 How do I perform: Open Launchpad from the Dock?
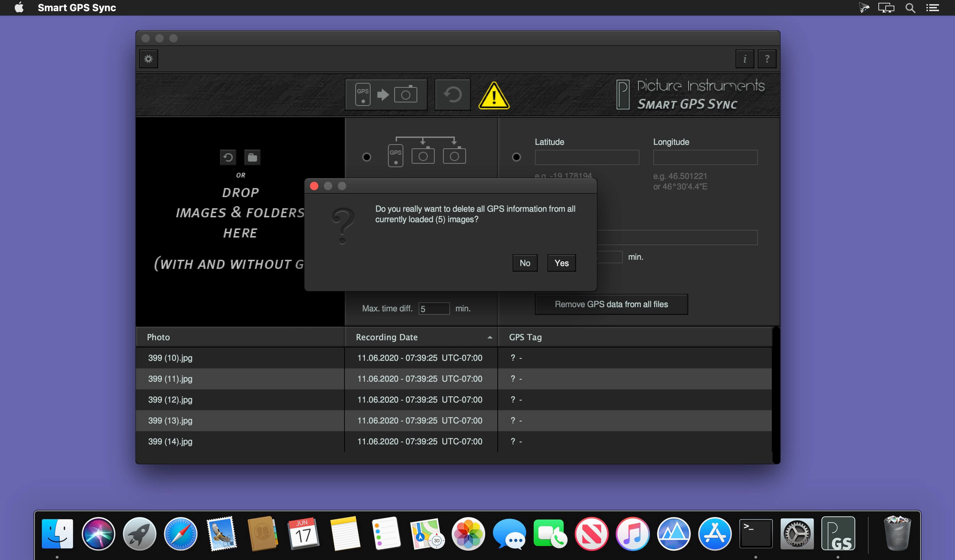pyautogui.click(x=139, y=534)
